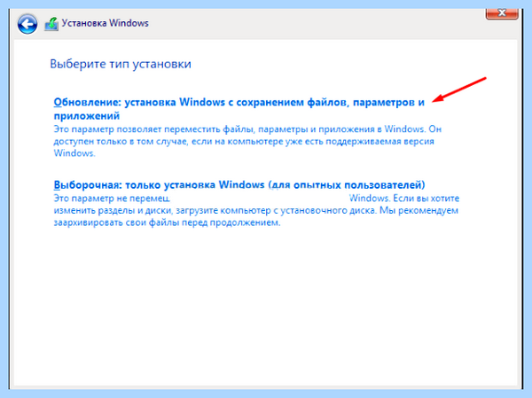532x398 pixels.
Task: Close the Установка Windows dialog
Action: click(502, 13)
